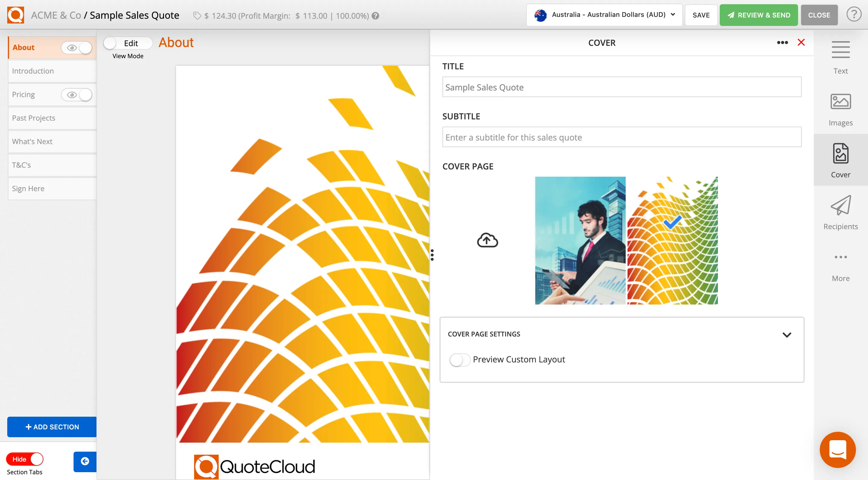
Task: Open the chat support bubble
Action: tap(838, 450)
